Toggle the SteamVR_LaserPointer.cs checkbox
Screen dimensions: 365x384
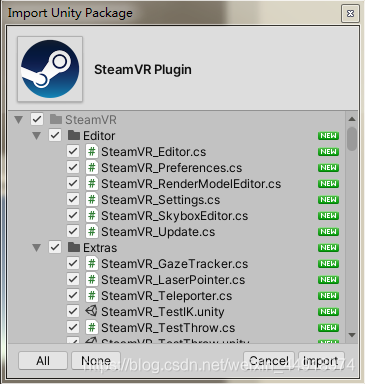pos(73,279)
